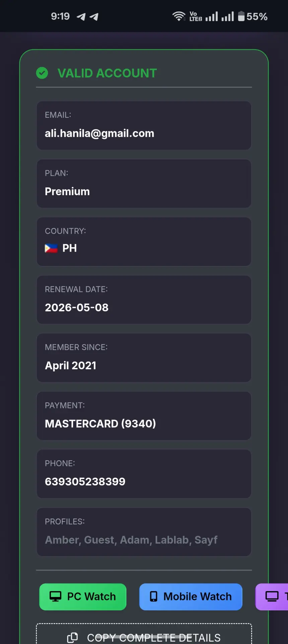Tap the MASTERCARD (9340) payment field
Screen dimensions: 288x644
144,416
